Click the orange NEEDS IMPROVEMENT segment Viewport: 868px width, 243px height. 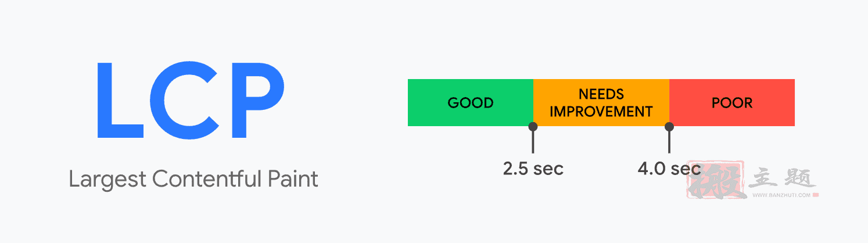pos(601,103)
